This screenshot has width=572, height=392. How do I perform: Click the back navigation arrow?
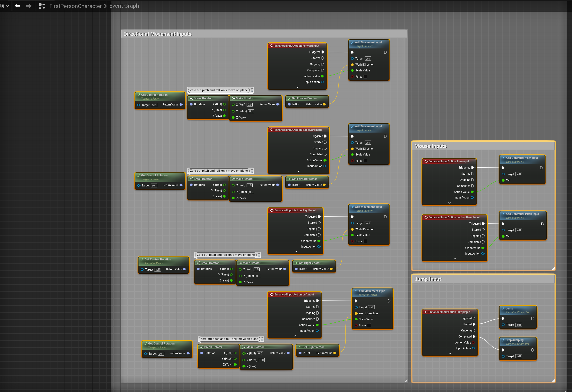[18, 6]
